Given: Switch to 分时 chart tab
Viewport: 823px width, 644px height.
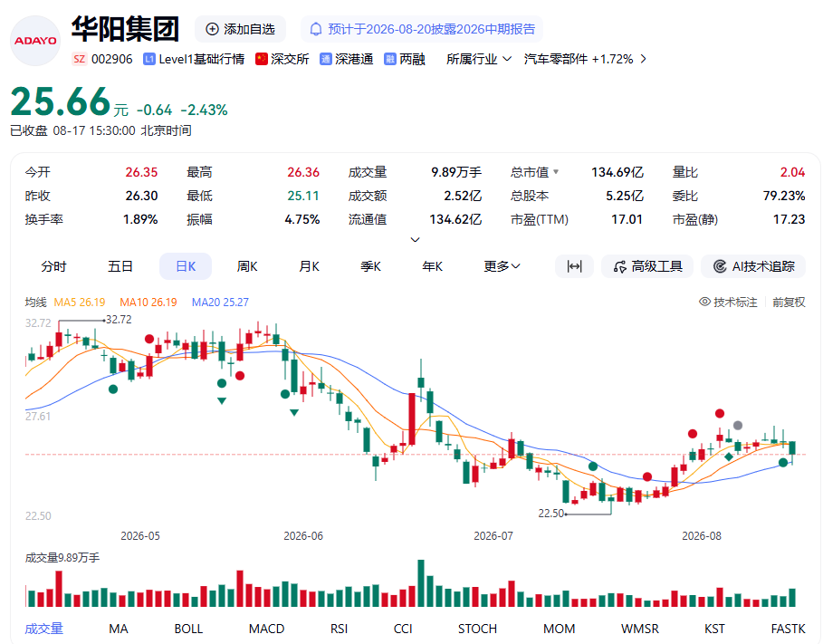Looking at the screenshot, I should point(53,266).
